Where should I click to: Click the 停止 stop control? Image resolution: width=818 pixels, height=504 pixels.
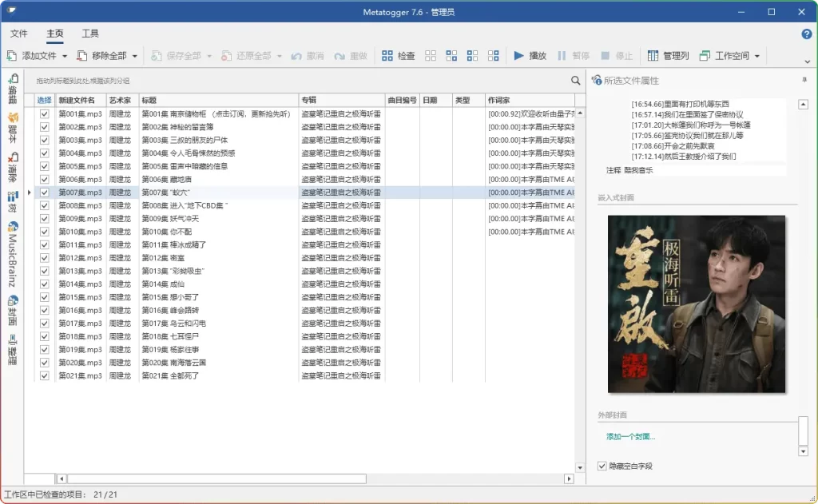click(616, 55)
